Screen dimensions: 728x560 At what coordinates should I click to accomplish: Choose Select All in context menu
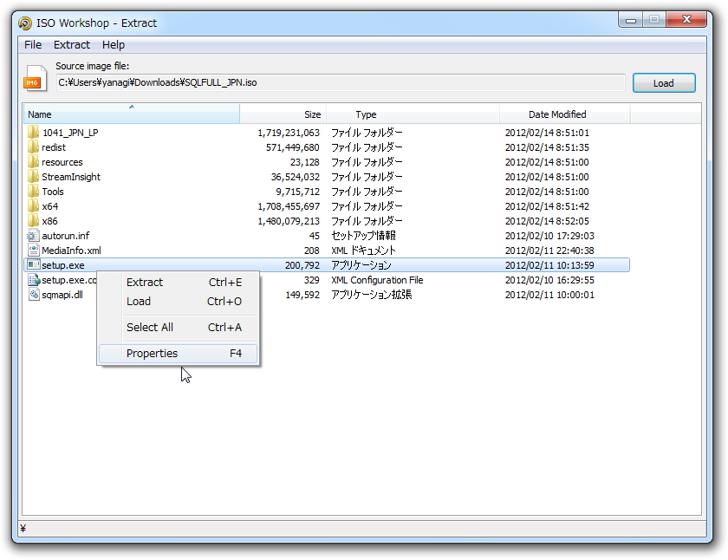tap(179, 328)
